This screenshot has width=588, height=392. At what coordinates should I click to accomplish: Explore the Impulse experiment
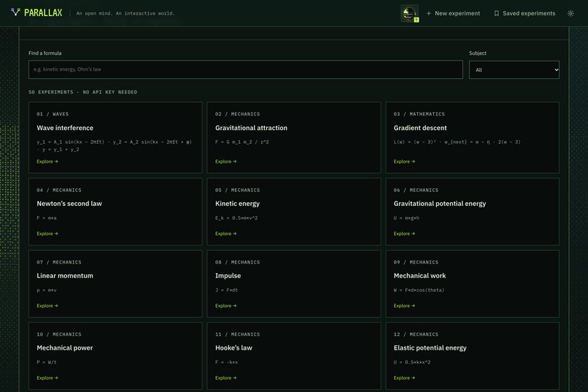coord(225,306)
